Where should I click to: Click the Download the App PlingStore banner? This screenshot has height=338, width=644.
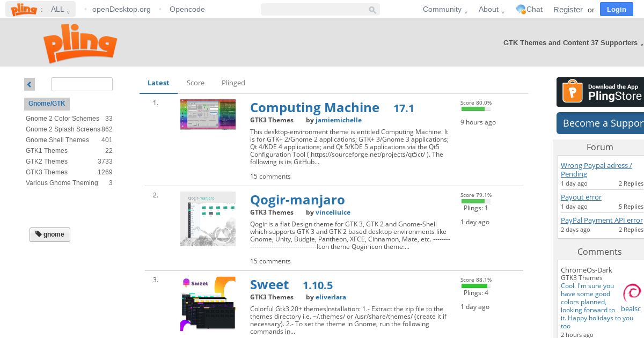click(x=600, y=92)
